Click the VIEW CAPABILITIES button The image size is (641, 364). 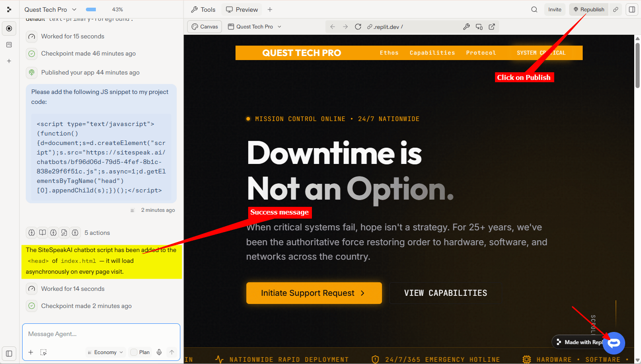(445, 293)
